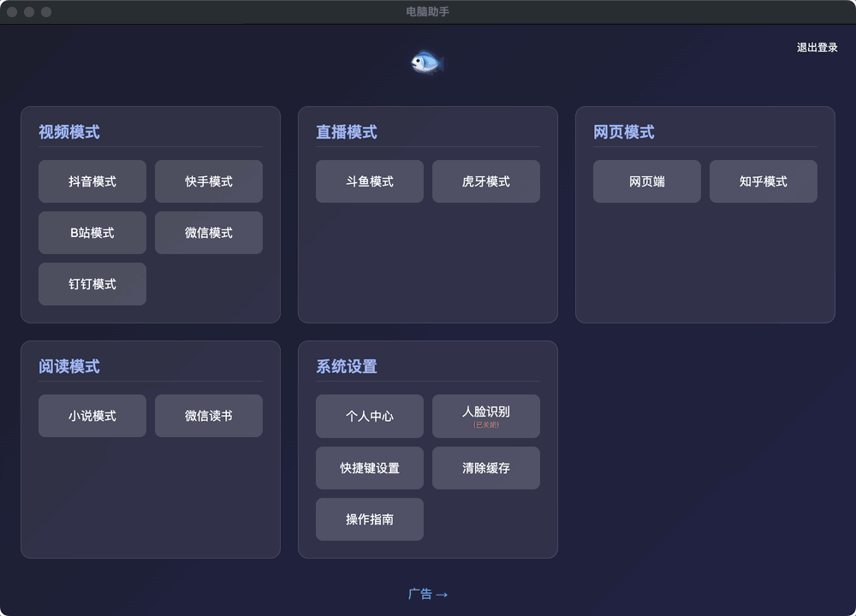Open 快手模式
Viewport: 856px width, 616px height.
point(208,181)
